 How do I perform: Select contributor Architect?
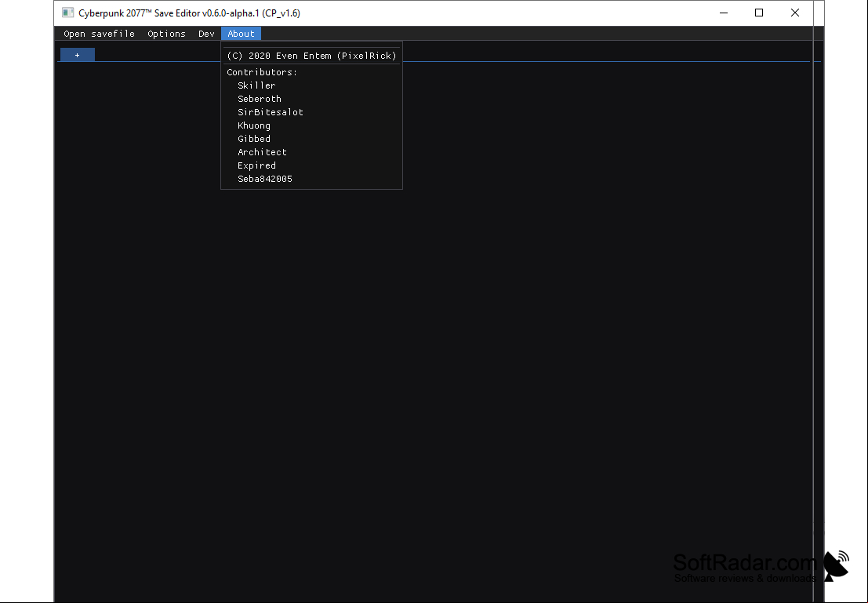[x=263, y=152]
